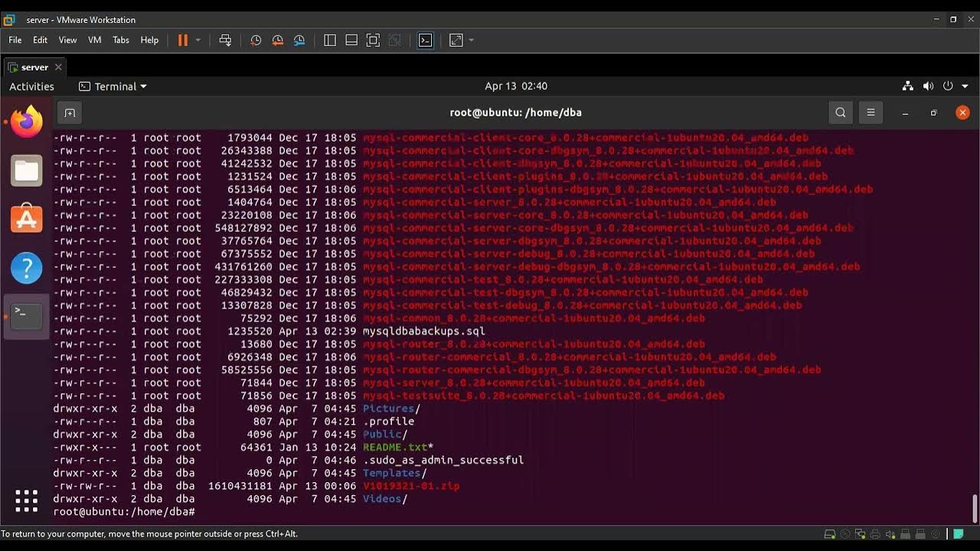Image resolution: width=980 pixels, height=551 pixels.
Task: Click the network adapter status icon
Action: (861, 534)
